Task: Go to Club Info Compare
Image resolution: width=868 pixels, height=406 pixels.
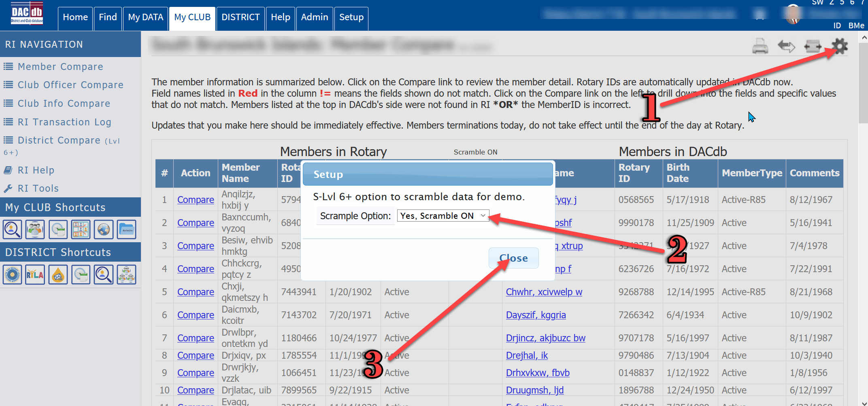Action: click(64, 104)
